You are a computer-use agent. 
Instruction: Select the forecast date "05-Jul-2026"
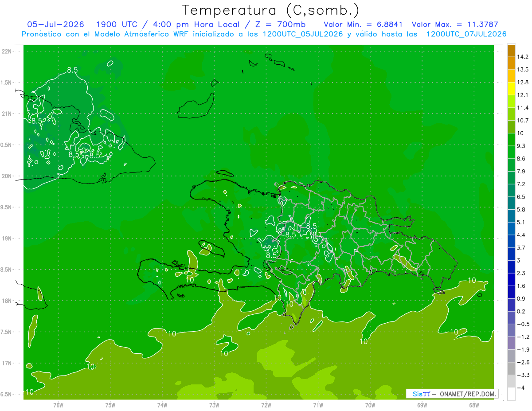(55, 24)
